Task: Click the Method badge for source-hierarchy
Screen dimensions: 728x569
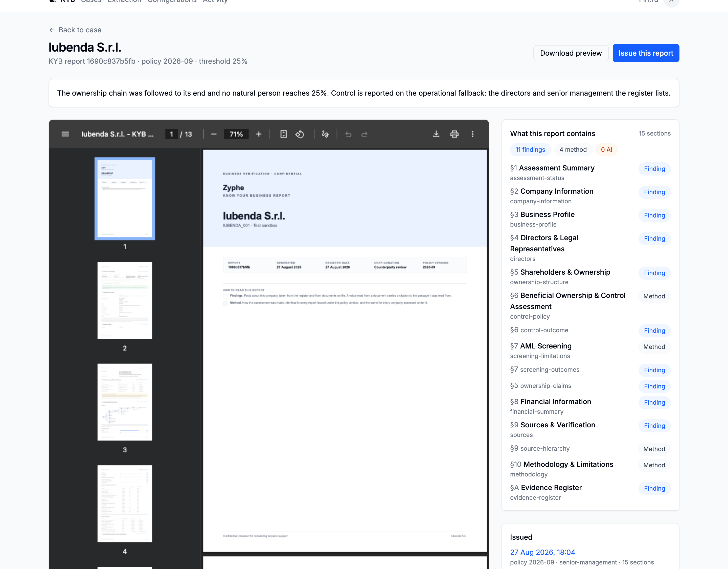Action: (x=654, y=449)
